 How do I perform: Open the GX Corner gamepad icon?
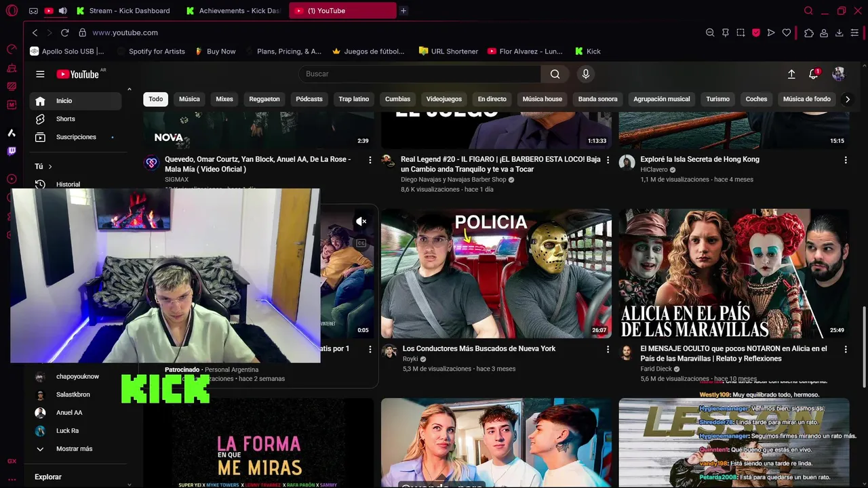click(x=33, y=11)
